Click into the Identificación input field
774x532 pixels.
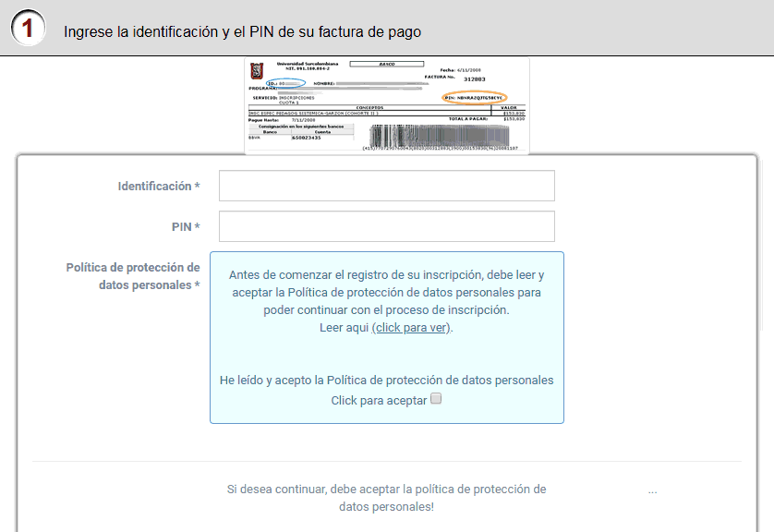(386, 186)
